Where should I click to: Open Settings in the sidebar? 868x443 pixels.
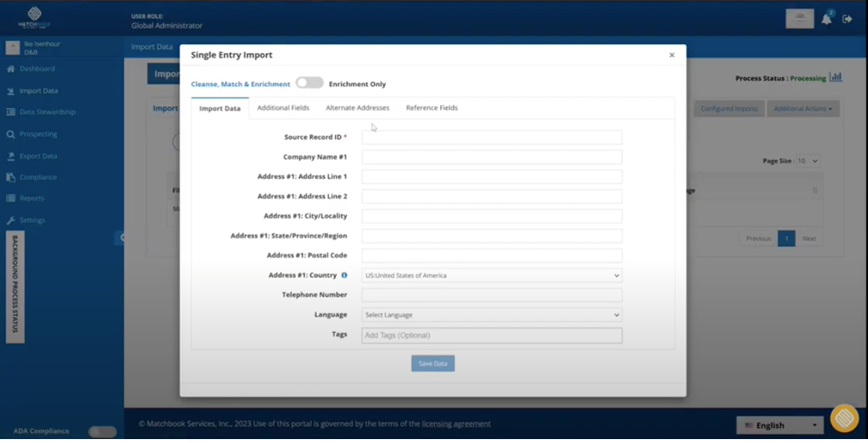pyautogui.click(x=32, y=221)
